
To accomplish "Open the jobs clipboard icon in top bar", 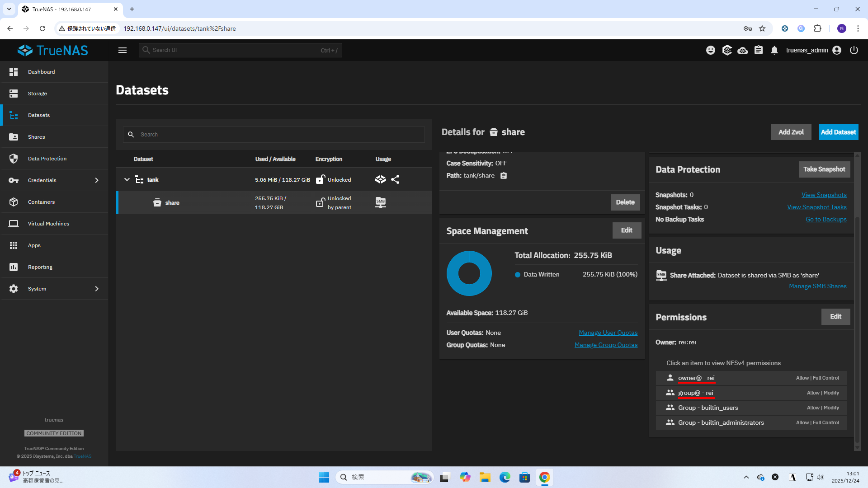I will point(759,50).
